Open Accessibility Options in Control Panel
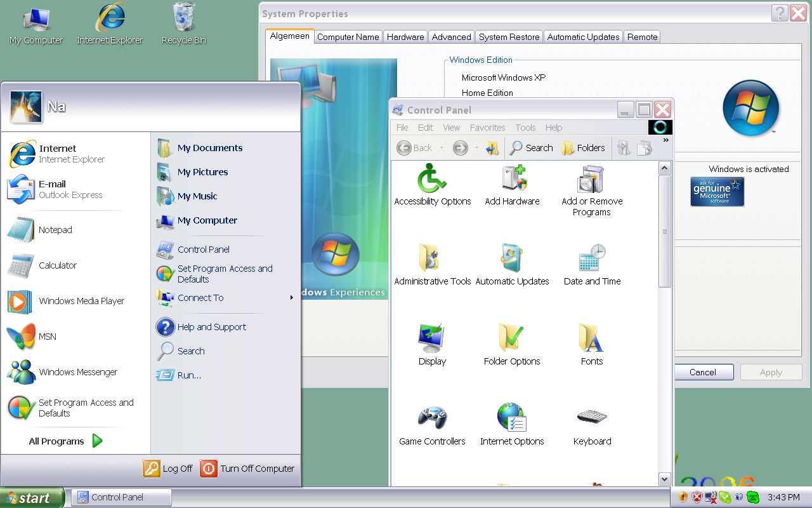This screenshot has width=812, height=508. coord(433,185)
